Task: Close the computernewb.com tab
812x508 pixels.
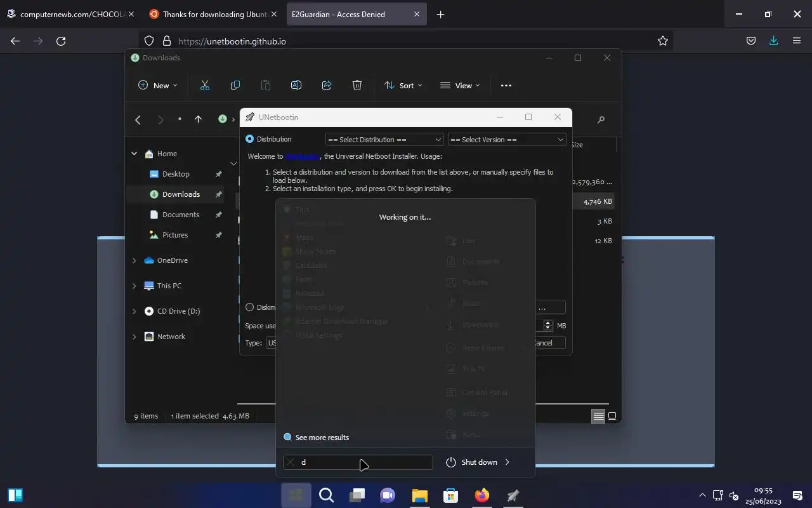Action: pyautogui.click(x=131, y=14)
